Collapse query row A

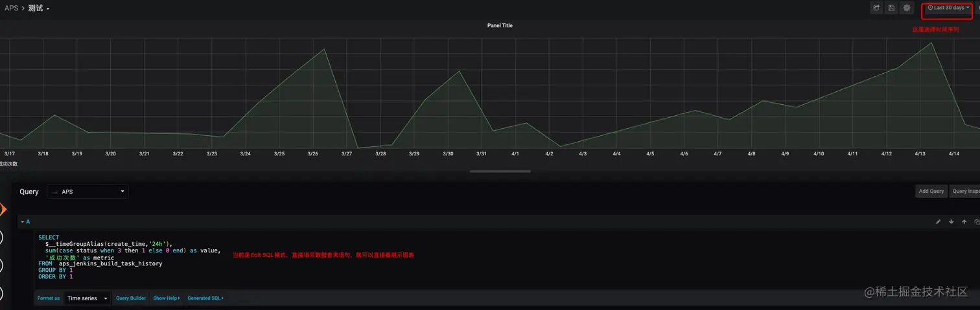(25, 221)
